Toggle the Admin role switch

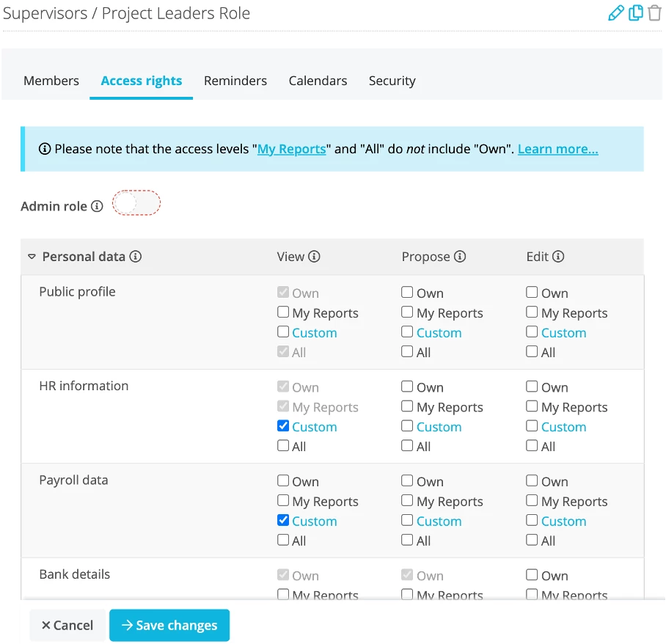136,203
